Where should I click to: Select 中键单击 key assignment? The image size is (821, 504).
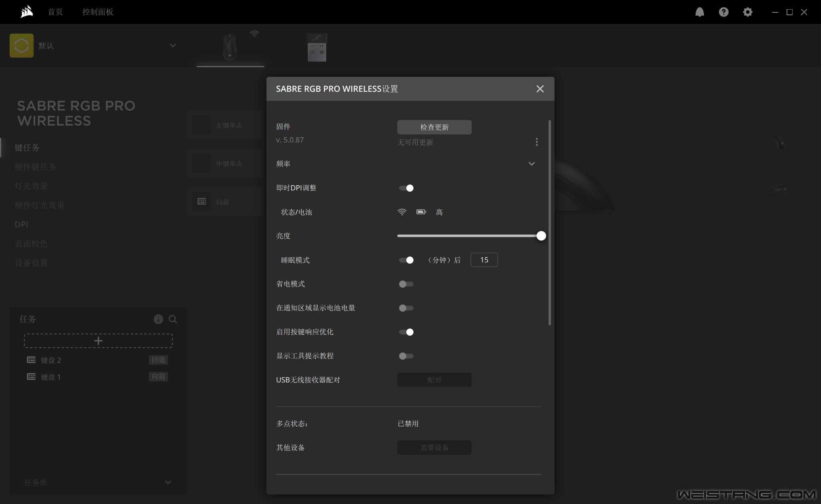coord(226,164)
